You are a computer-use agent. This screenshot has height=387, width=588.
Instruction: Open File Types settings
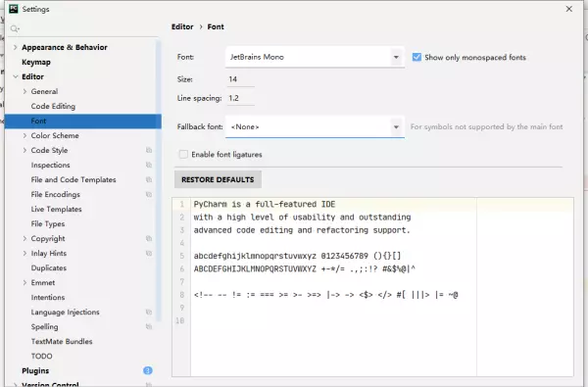pyautogui.click(x=48, y=224)
